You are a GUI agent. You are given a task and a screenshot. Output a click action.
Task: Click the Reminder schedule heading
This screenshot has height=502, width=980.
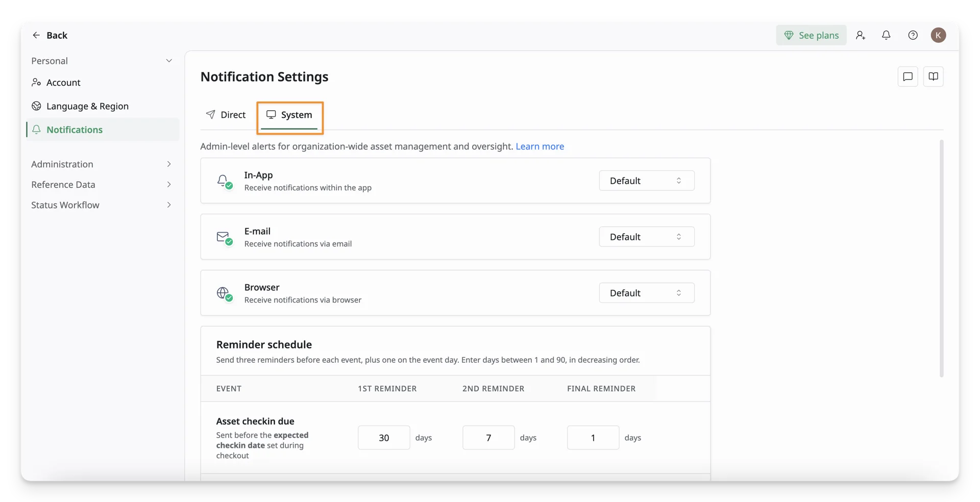pos(264,345)
